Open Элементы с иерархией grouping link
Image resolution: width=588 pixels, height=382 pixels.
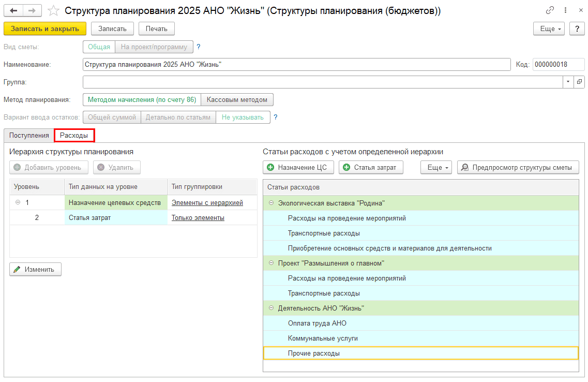(x=207, y=203)
